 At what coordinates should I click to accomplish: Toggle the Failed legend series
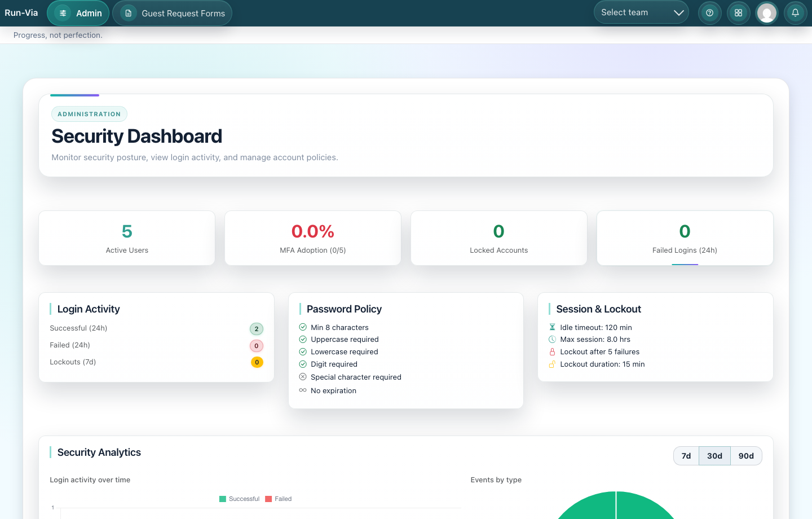[x=279, y=499]
